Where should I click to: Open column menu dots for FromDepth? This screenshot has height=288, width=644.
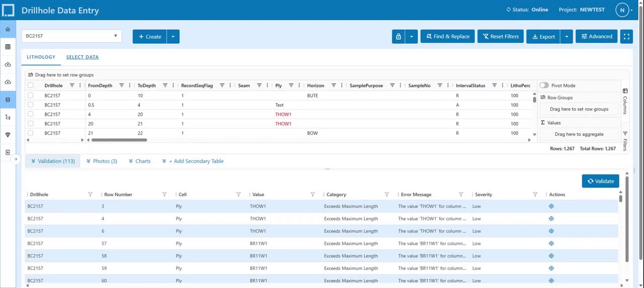pos(130,86)
